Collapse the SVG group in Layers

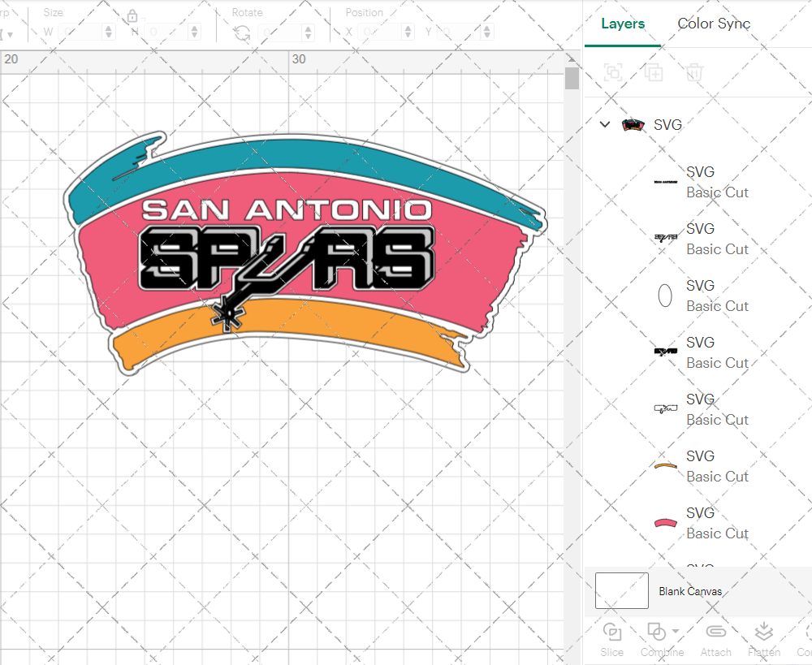(x=604, y=125)
